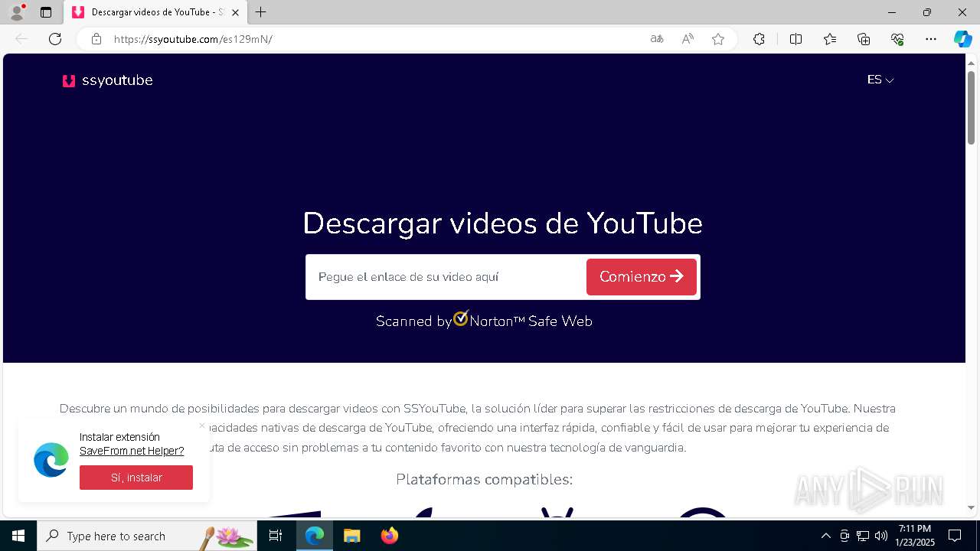980x551 pixels.
Task: Open volume control tray icon
Action: 881,536
